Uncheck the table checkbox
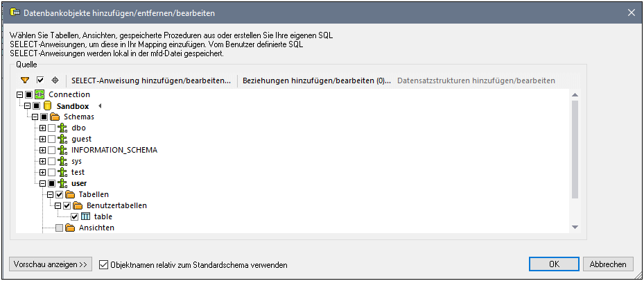Image resolution: width=644 pixels, height=281 pixels. point(75,216)
